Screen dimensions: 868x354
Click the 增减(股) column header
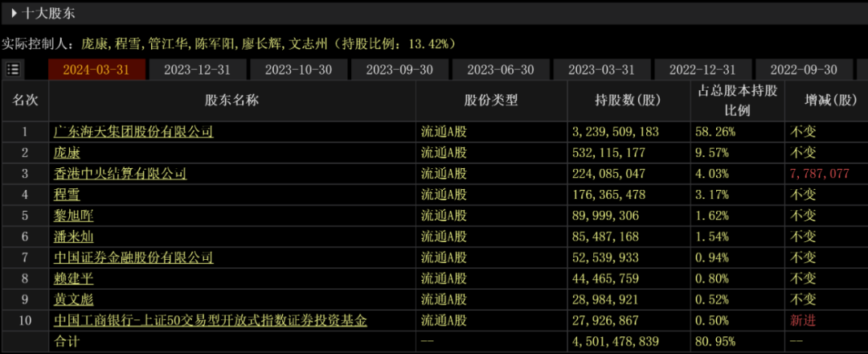tap(826, 101)
